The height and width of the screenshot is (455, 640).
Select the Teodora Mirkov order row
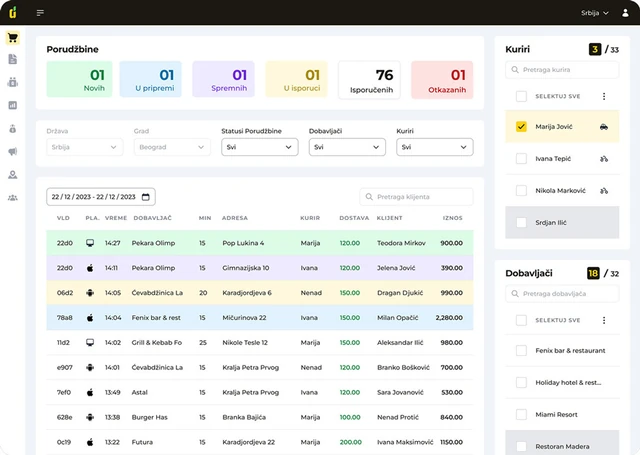click(x=260, y=243)
